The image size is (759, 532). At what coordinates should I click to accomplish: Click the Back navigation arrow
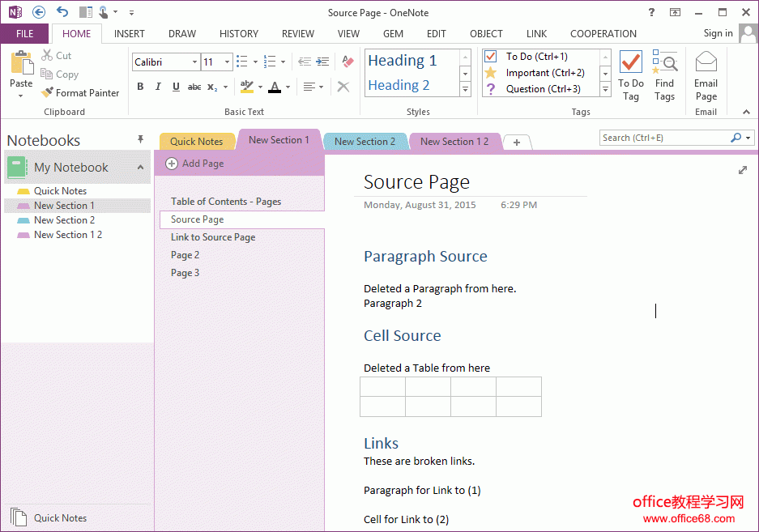point(38,12)
